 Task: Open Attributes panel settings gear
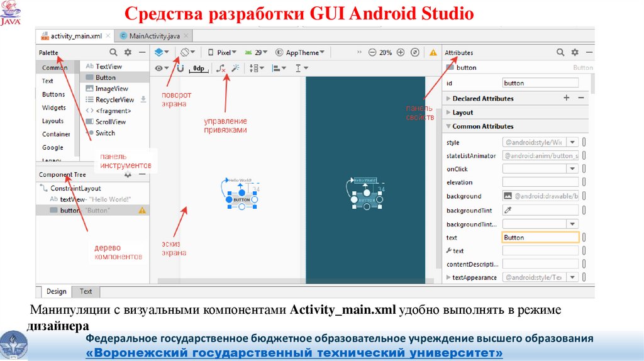click(575, 52)
